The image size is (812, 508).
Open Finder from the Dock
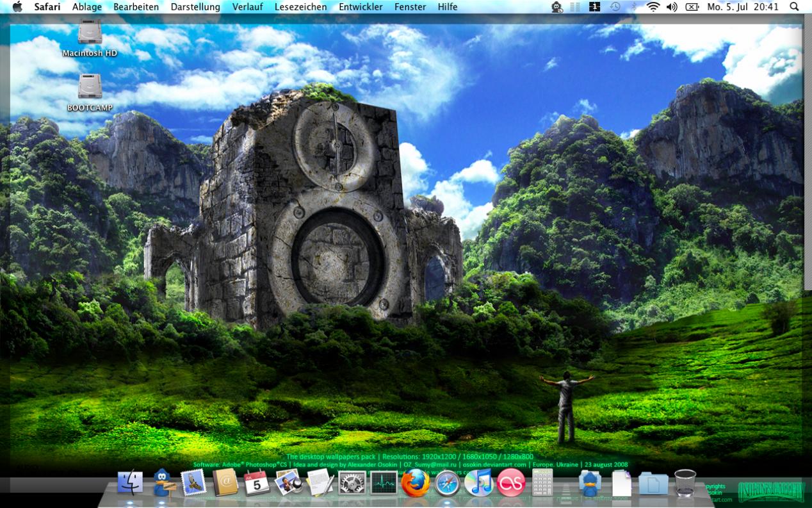click(x=130, y=482)
